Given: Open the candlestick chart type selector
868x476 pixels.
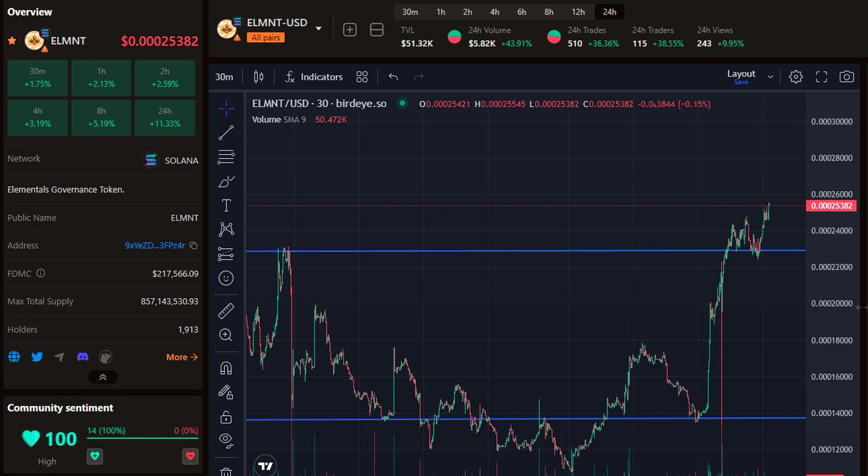Looking at the screenshot, I should pyautogui.click(x=259, y=77).
